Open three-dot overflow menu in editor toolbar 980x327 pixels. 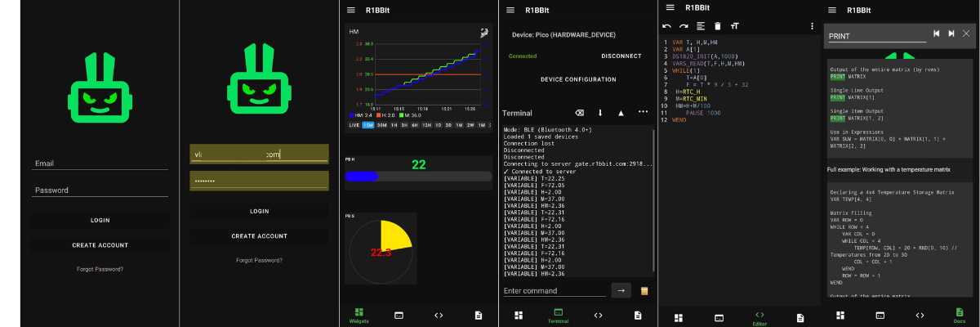point(811,26)
